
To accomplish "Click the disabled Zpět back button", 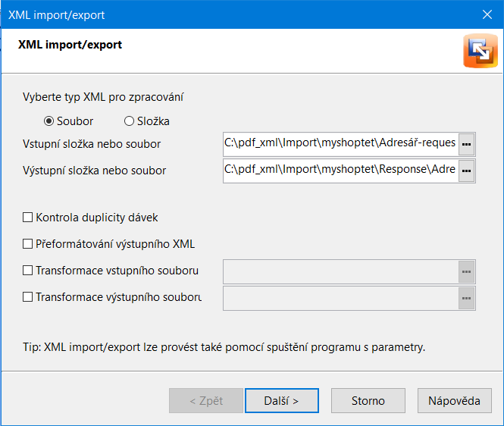I will [206, 400].
